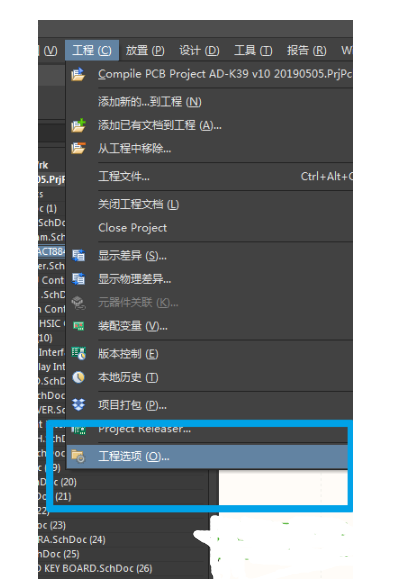Open the 设计 (D) menu
Viewport: 413px width, 582px height.
coord(199,50)
